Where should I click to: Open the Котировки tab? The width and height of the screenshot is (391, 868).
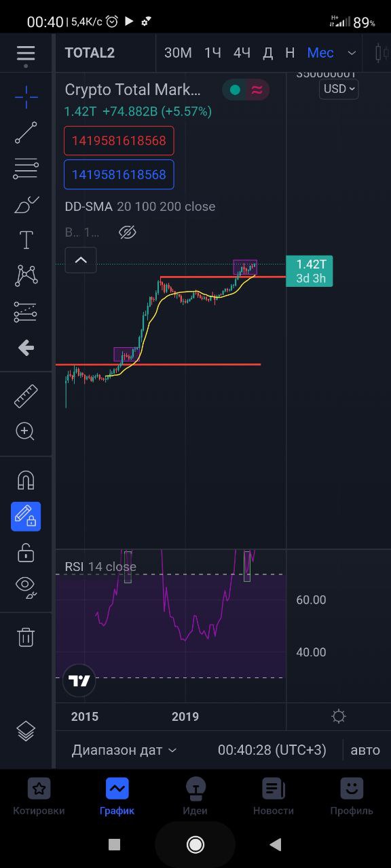coord(39,797)
